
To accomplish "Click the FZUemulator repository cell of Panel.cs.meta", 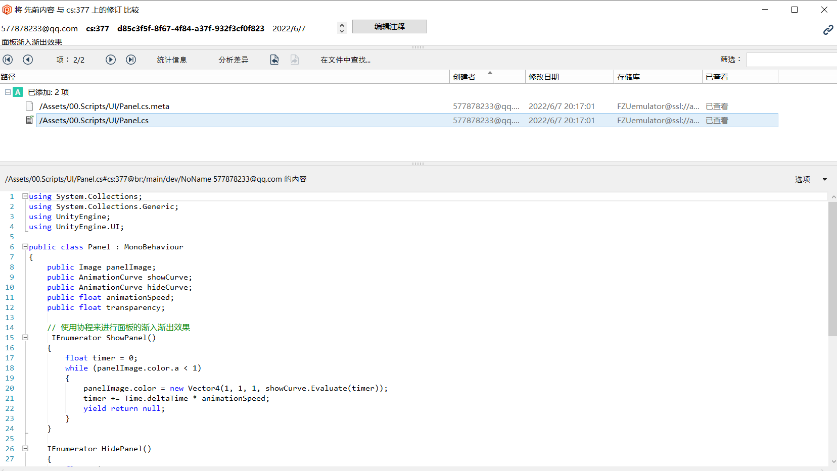I will (x=658, y=106).
